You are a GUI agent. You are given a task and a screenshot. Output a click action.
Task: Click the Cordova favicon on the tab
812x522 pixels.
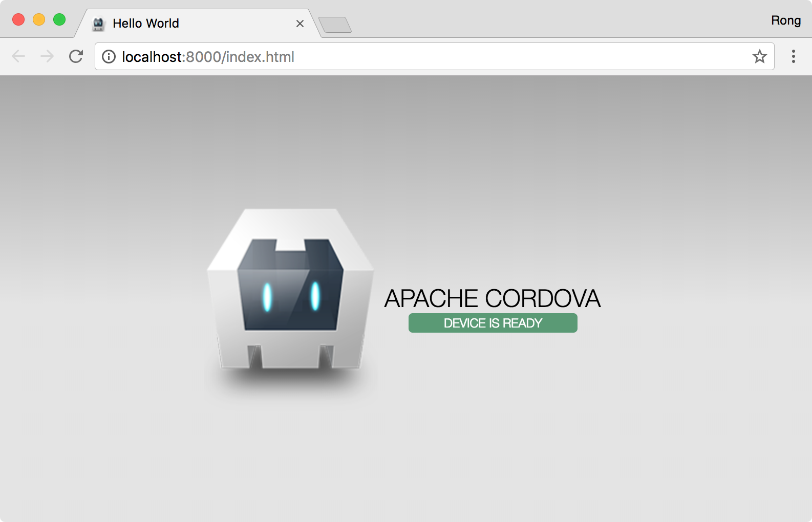pyautogui.click(x=98, y=24)
